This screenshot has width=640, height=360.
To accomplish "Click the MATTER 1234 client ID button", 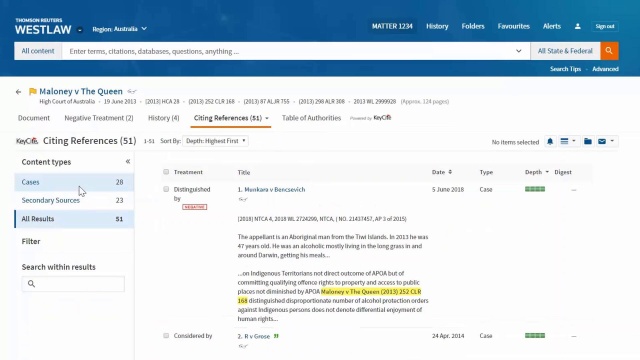I will [x=392, y=26].
